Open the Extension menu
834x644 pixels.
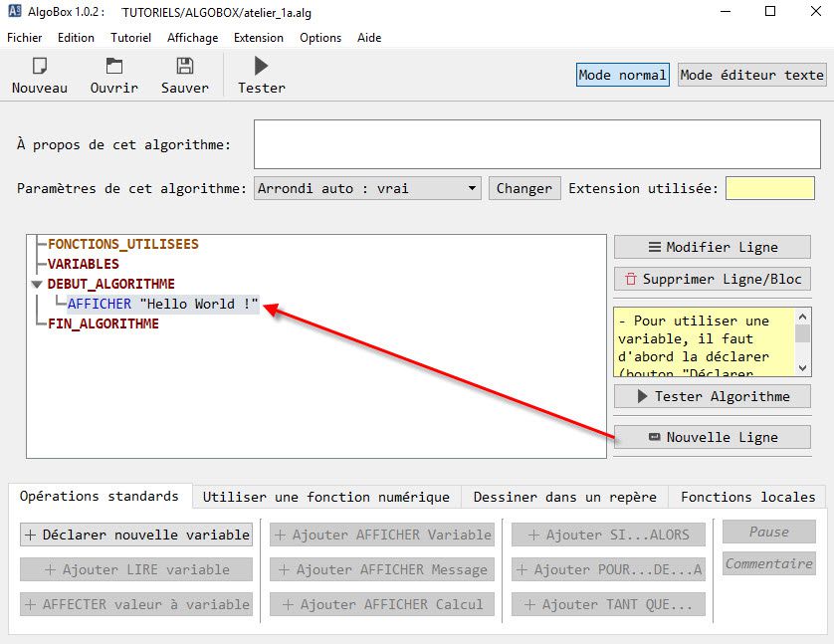point(259,38)
